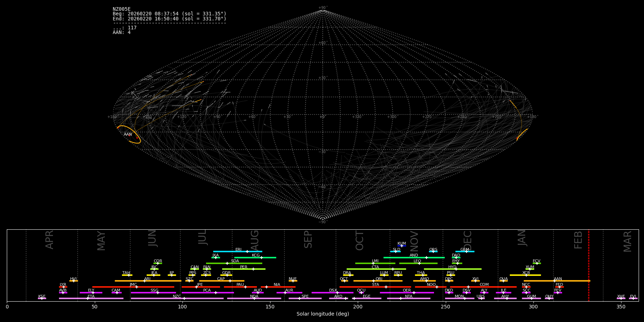The width and height of the screenshot is (644, 322).
Task: Click the NZC shower label
Action: point(177,297)
